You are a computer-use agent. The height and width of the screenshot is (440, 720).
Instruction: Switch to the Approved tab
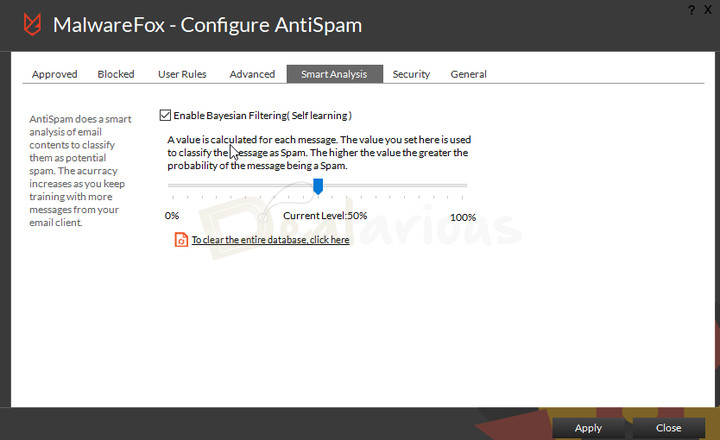point(54,74)
